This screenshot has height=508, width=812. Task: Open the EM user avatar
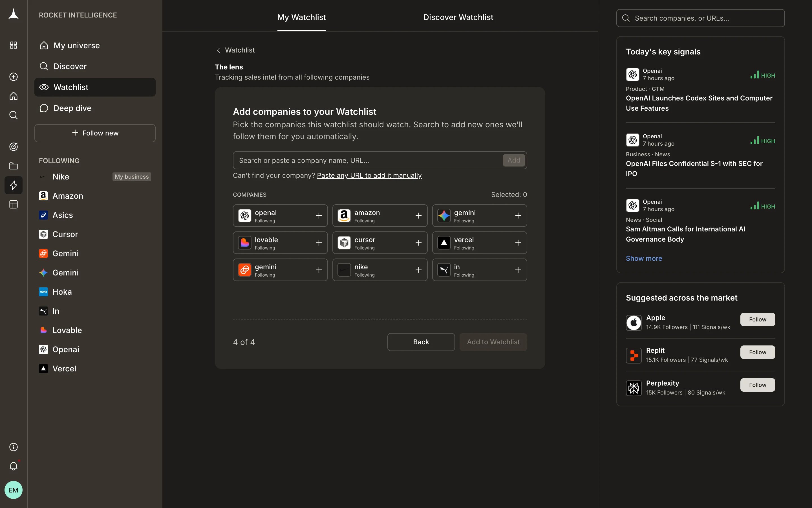tap(14, 490)
